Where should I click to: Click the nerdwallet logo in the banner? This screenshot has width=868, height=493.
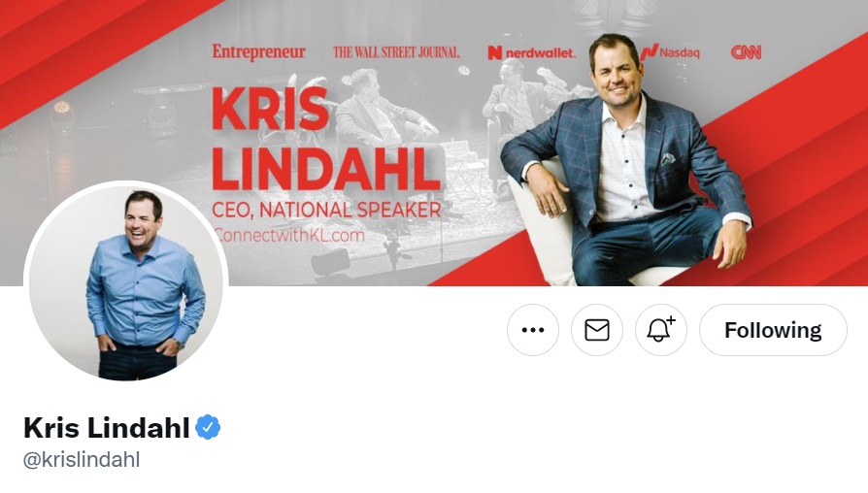(531, 53)
